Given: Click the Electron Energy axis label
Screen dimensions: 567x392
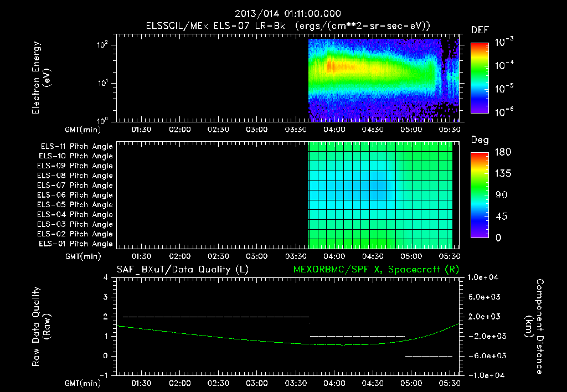Looking at the screenshot, I should click(x=41, y=78).
